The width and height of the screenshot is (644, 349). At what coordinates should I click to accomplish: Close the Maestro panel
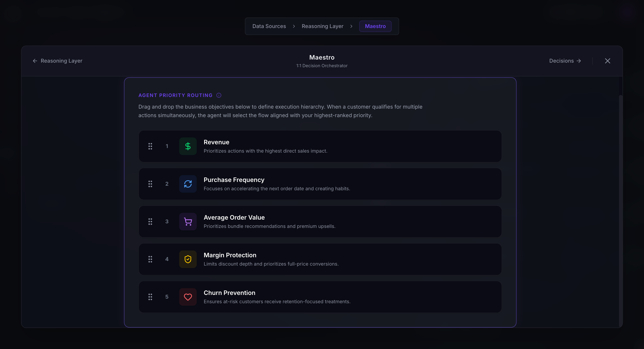coord(607,61)
